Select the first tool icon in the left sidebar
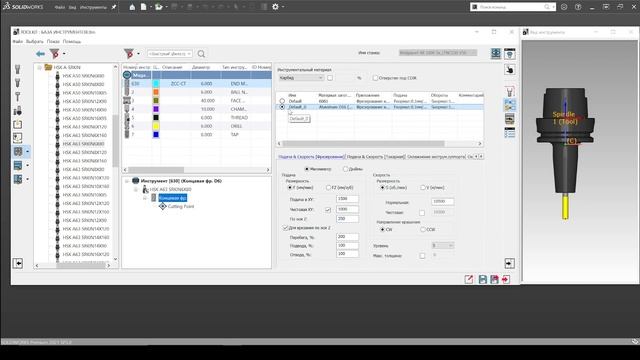 [x=18, y=69]
